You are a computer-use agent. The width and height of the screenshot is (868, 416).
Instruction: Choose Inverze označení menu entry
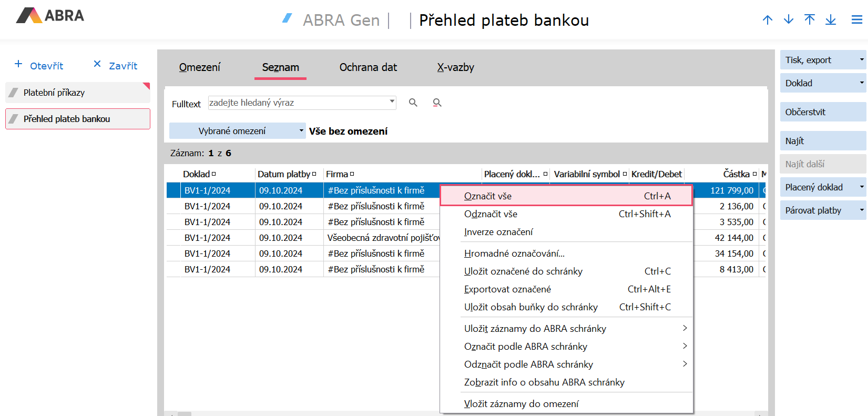[498, 232]
